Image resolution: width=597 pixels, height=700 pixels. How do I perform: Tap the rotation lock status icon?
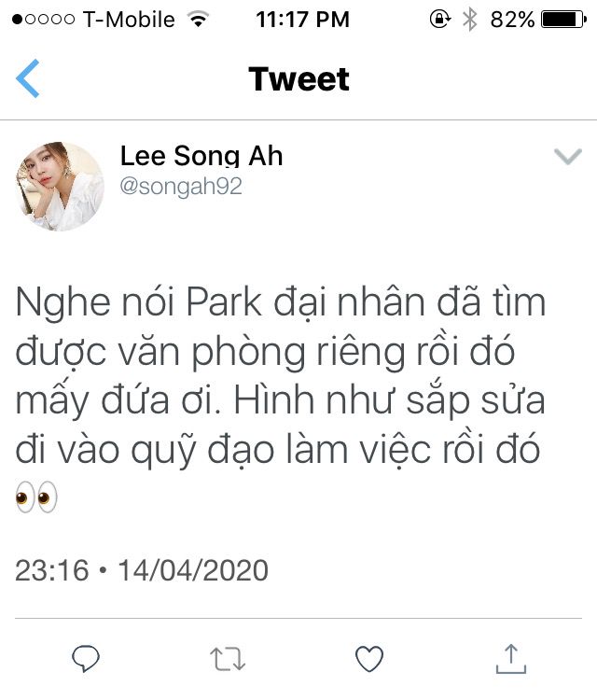(440, 20)
